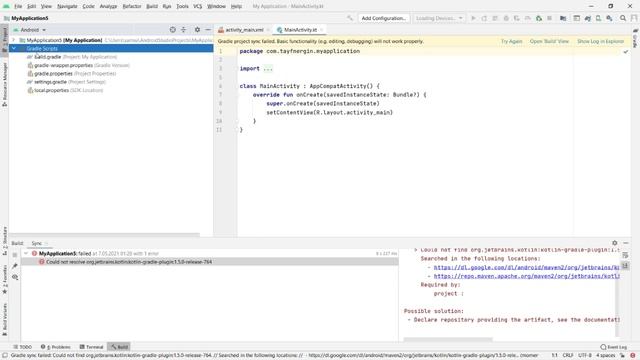Select opened file locate target icon
The width and height of the screenshot is (640, 360).
(173, 30)
